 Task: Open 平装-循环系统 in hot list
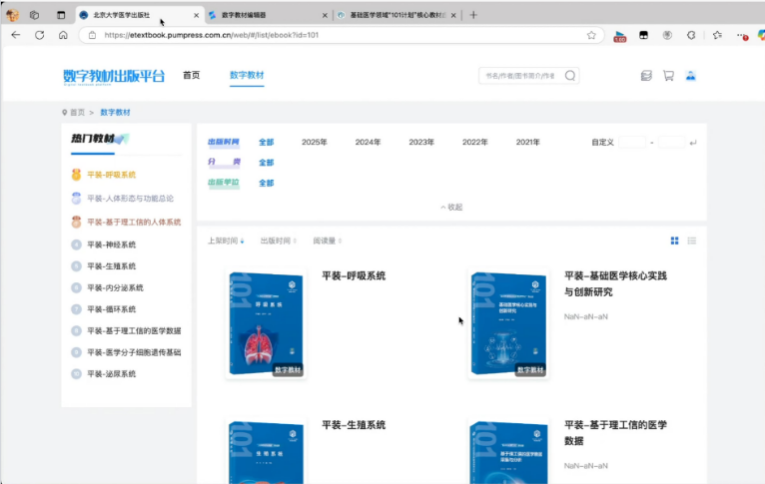tap(111, 309)
